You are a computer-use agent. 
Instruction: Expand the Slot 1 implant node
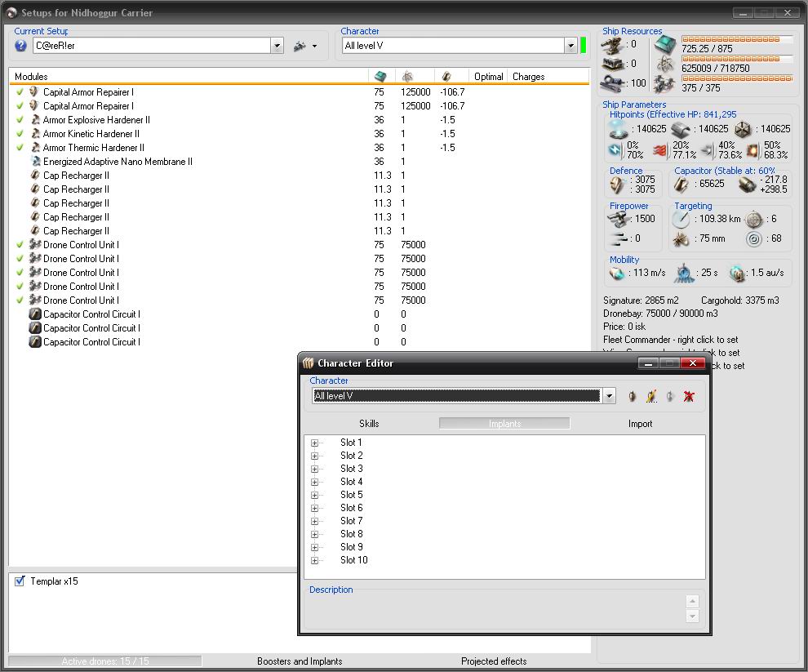(314, 443)
